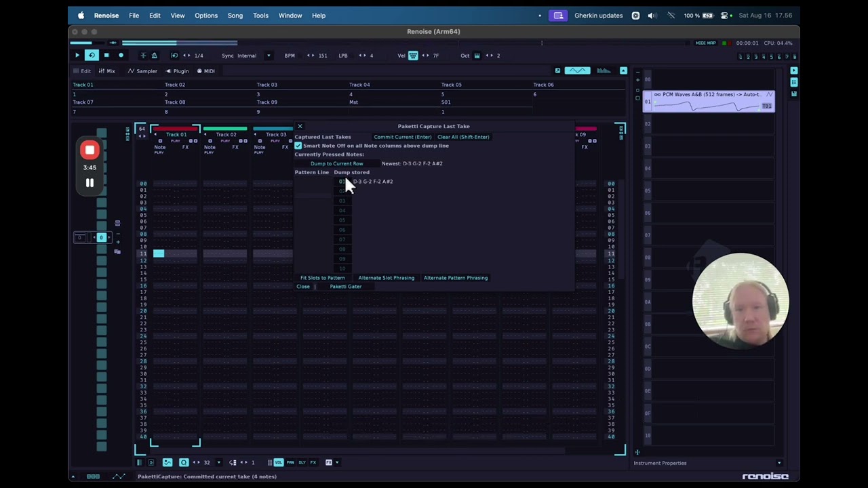Viewport: 868px width, 488px height.
Task: Toggle the block loop icon beside 1/4
Action: [x=174, y=56]
